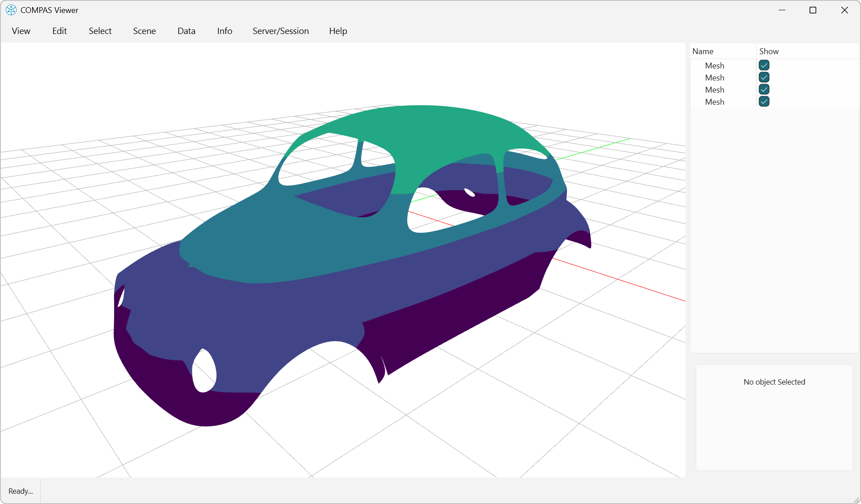Open the View menu
The width and height of the screenshot is (861, 504).
[x=21, y=31]
